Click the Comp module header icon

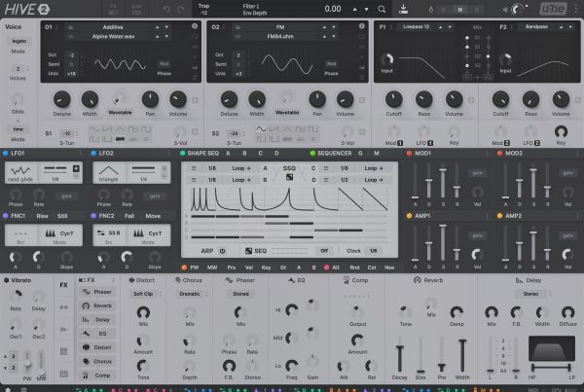(347, 280)
